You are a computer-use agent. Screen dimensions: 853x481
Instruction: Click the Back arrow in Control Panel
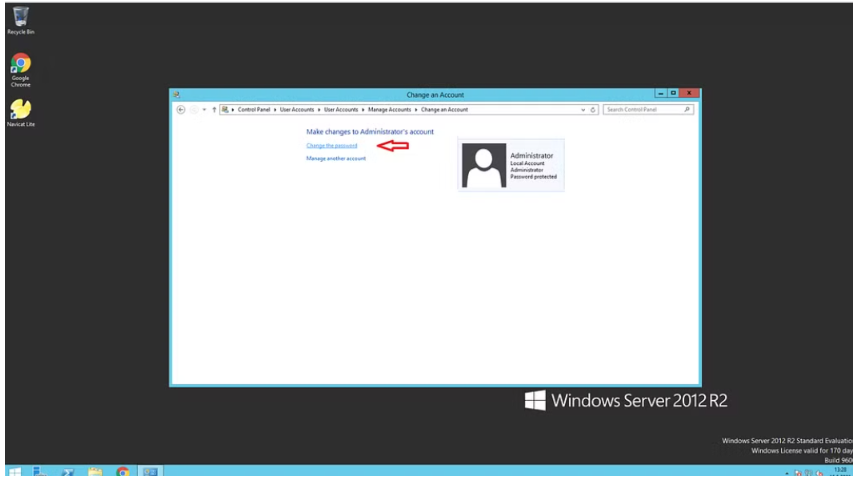181,109
